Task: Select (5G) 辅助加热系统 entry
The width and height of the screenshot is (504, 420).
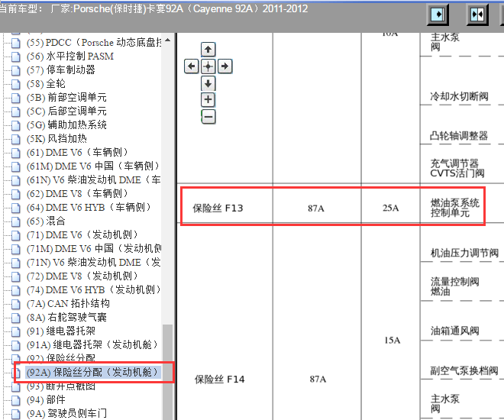Action: point(66,124)
